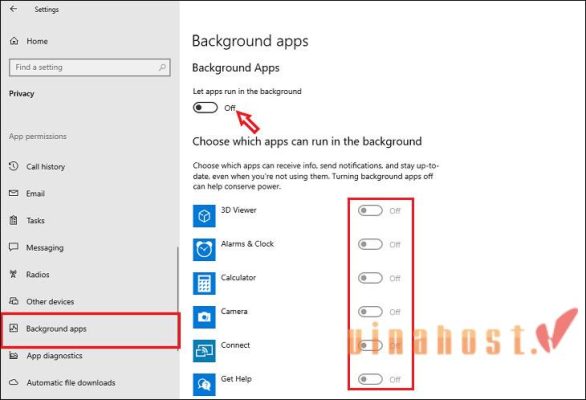This screenshot has width=586, height=400.
Task: Click the Camera app name
Action: point(234,311)
